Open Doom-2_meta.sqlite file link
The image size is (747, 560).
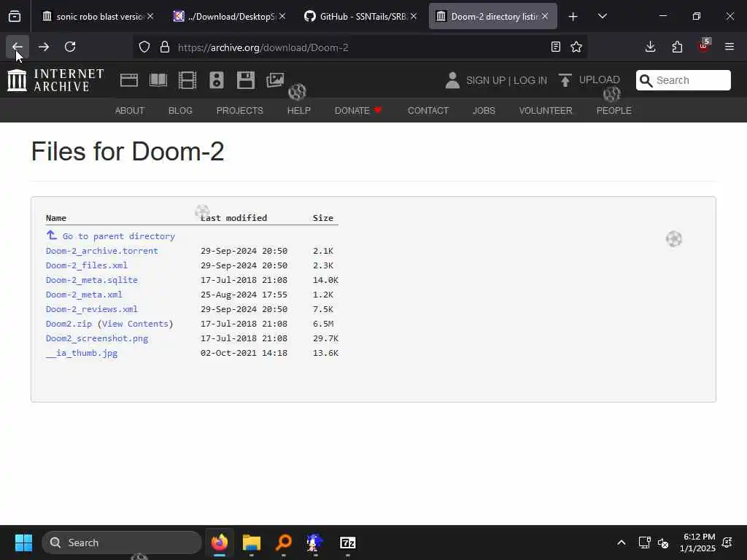pyautogui.click(x=92, y=280)
